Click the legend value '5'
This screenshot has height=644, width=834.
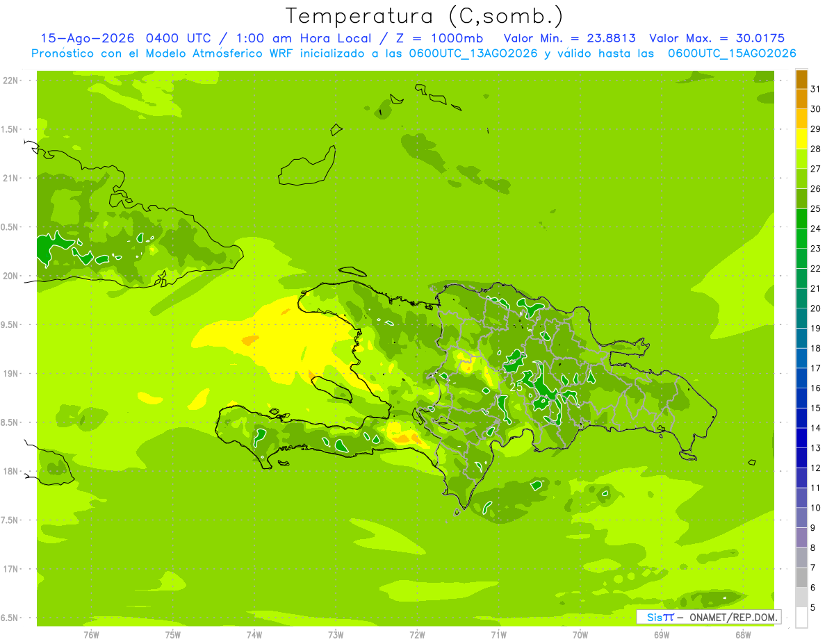pos(814,608)
